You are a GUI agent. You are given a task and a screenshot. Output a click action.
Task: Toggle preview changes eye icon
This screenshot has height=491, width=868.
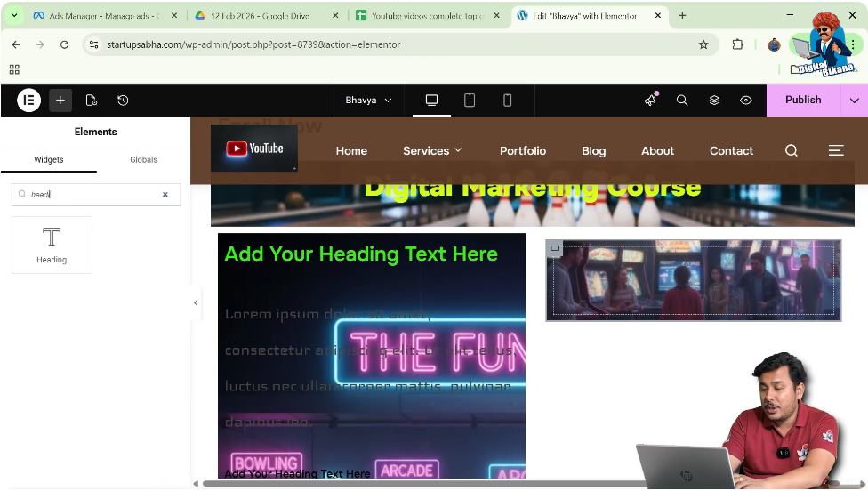[x=746, y=101]
